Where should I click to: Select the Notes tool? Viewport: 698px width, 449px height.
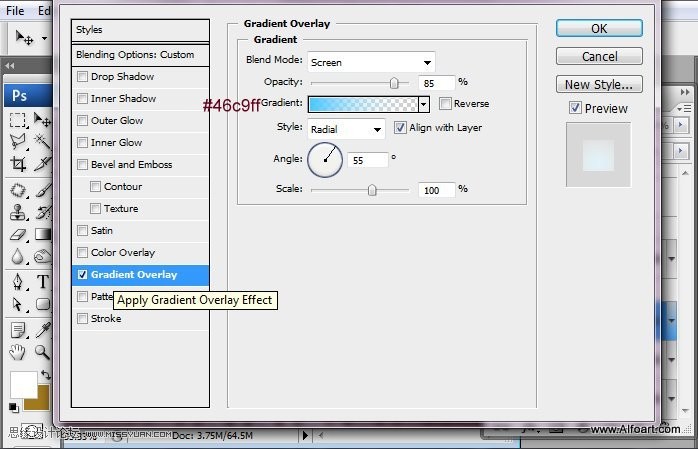18,330
